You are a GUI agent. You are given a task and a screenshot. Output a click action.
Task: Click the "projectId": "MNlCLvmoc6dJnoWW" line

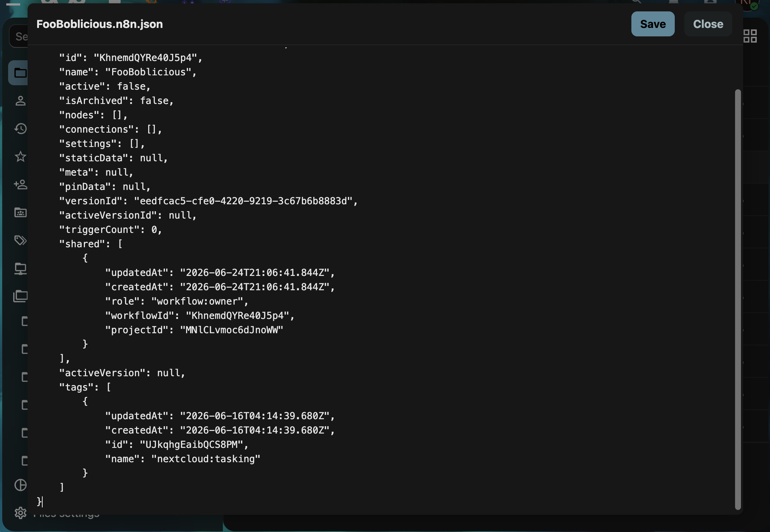pyautogui.click(x=194, y=330)
